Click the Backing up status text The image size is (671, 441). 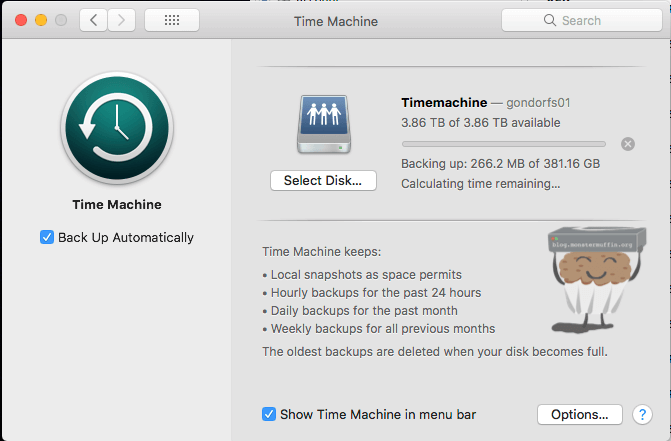[500, 164]
